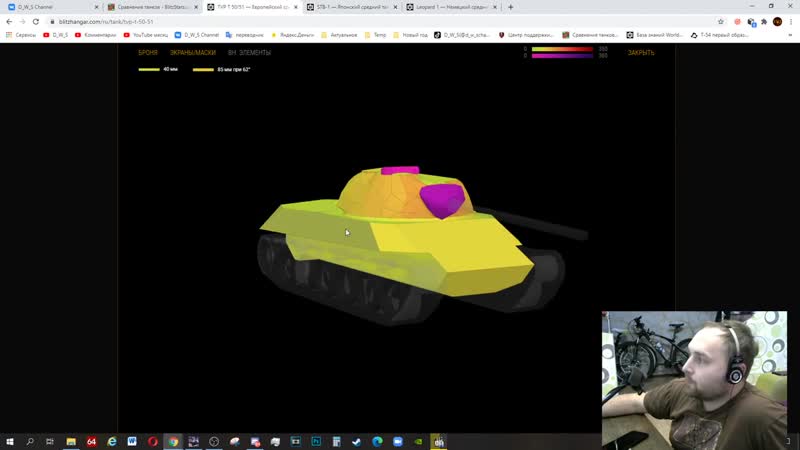
Task: Open the База знаний World bookmark
Action: [x=655, y=35]
